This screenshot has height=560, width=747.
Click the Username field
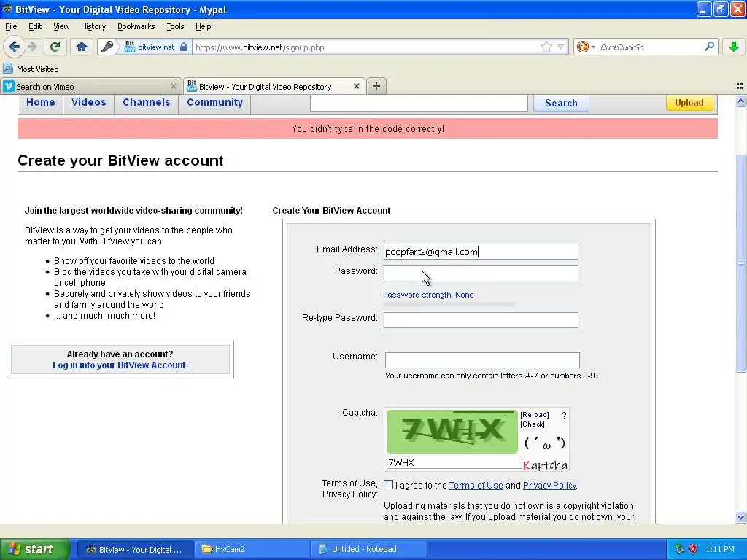(x=482, y=360)
